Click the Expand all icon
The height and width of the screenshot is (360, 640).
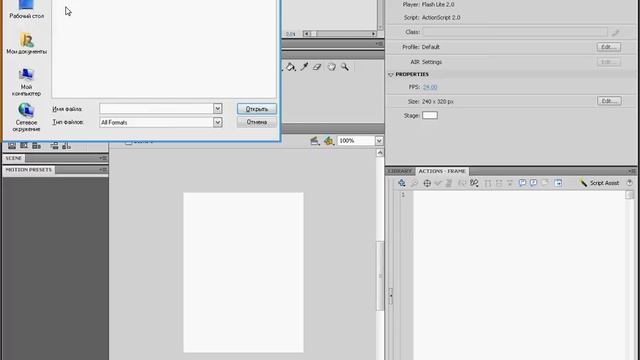click(x=510, y=183)
